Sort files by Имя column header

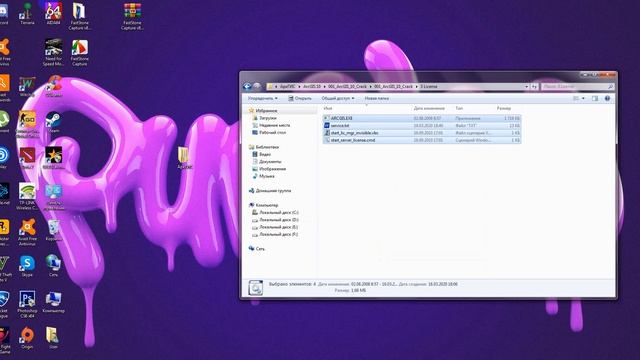pyautogui.click(x=367, y=108)
